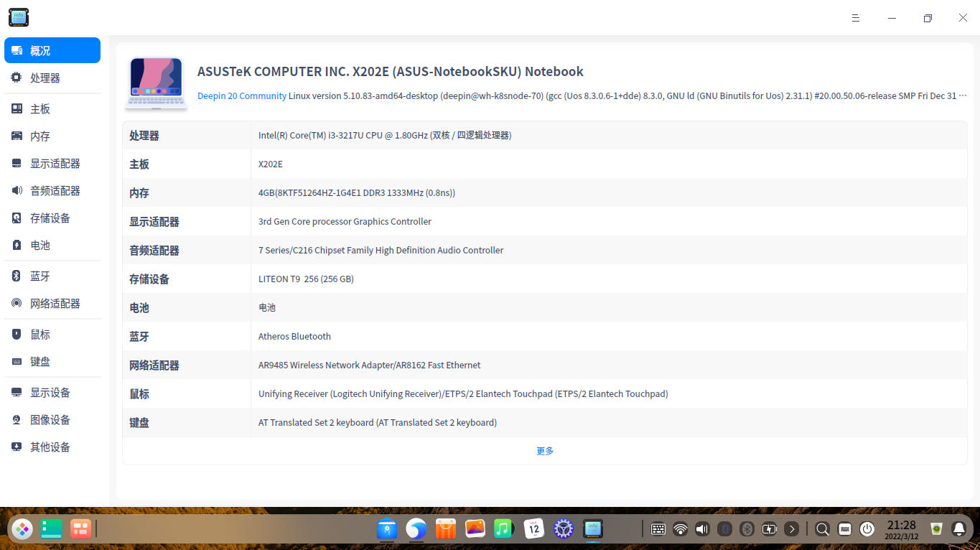Open the power button in the dock
Viewport: 980px width, 550px height.
point(867,529)
